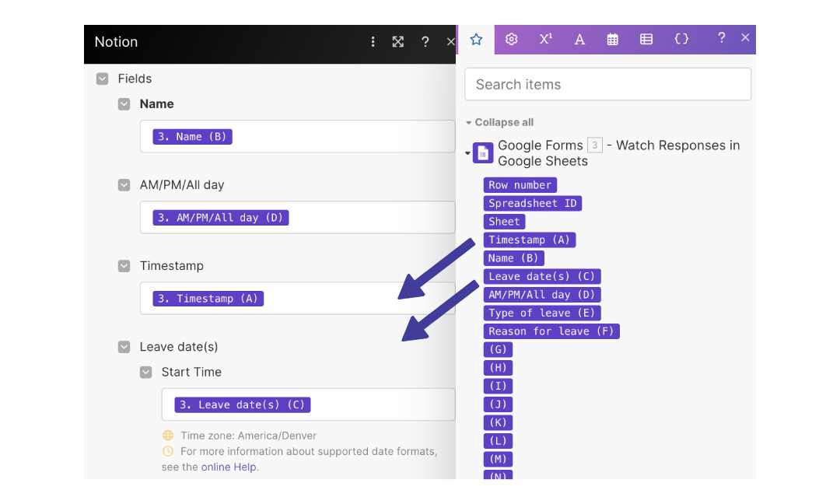Toggle the Start Time checkbox
The width and height of the screenshot is (840, 504).
145,372
